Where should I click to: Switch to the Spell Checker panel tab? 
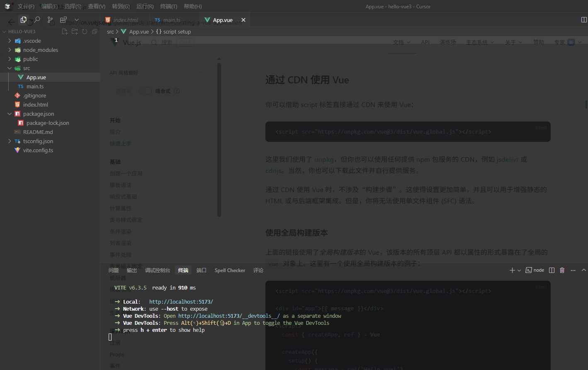pos(230,270)
